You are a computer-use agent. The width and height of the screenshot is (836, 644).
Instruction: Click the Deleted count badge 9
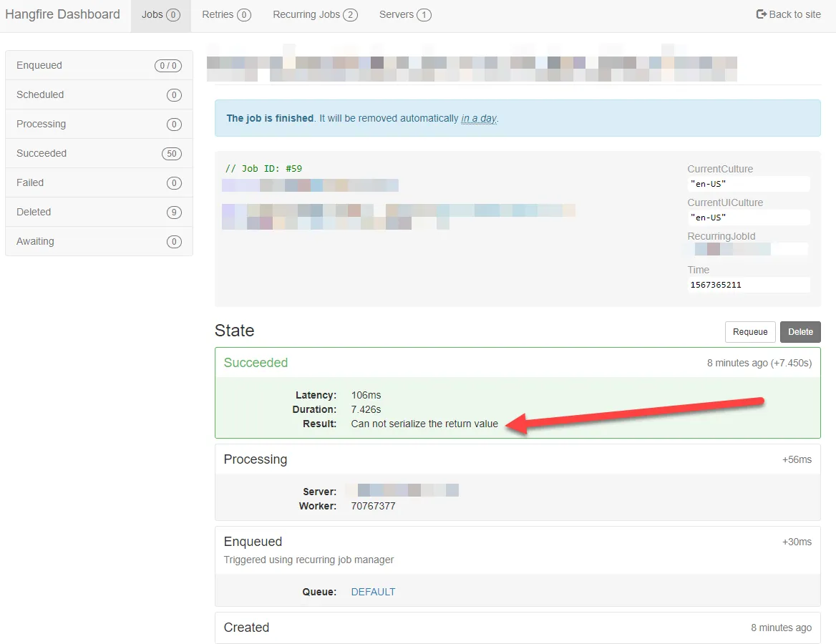[174, 213]
